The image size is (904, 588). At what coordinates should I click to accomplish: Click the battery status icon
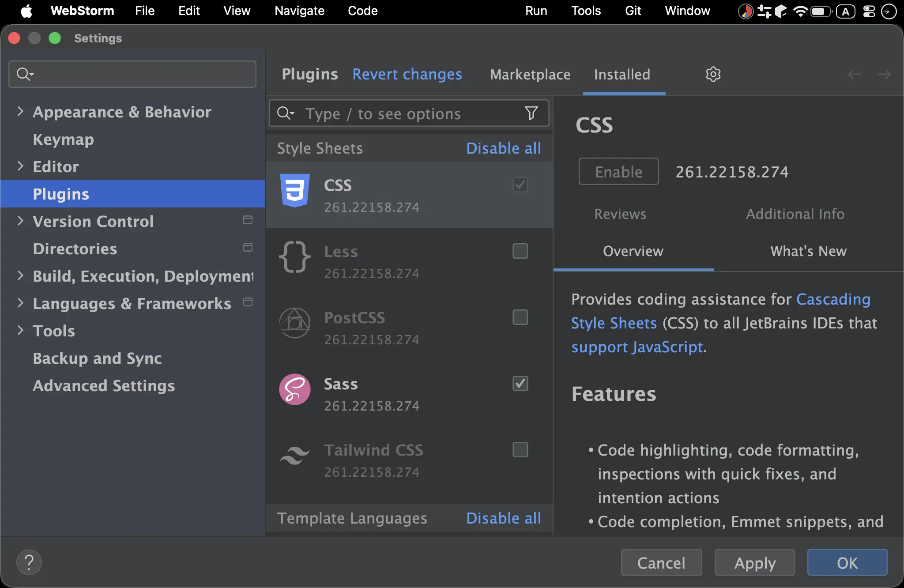[821, 11]
